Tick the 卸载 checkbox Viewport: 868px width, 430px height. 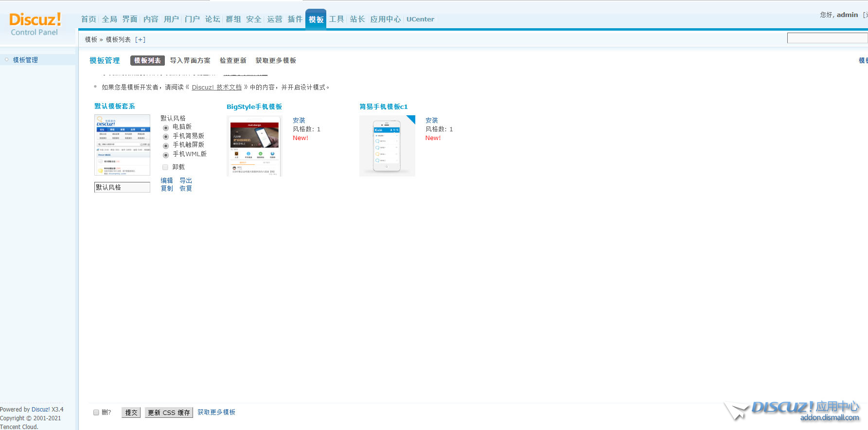click(165, 167)
